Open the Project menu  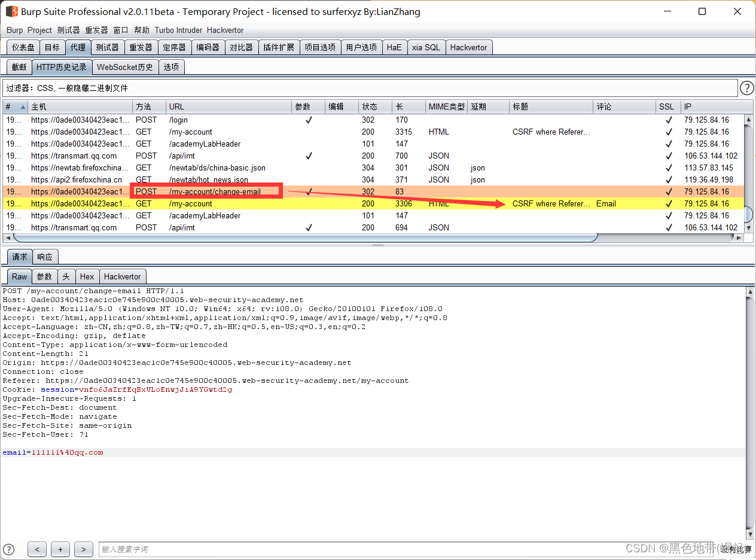(x=39, y=30)
